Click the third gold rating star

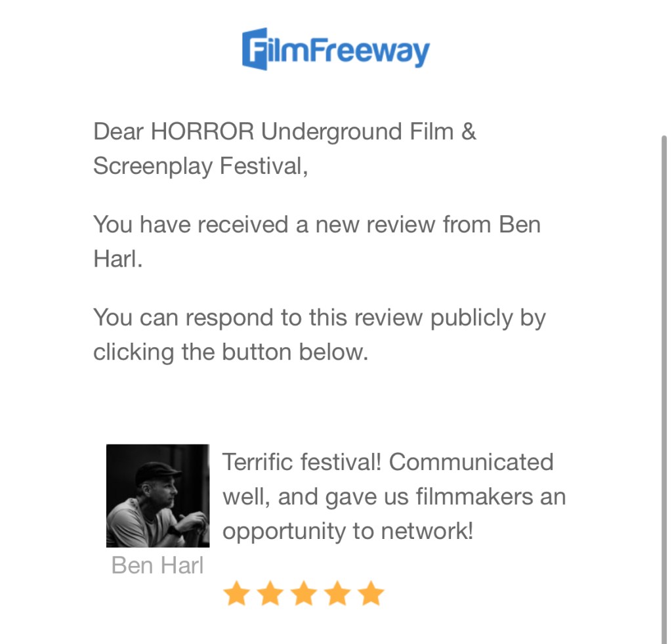[x=304, y=593]
